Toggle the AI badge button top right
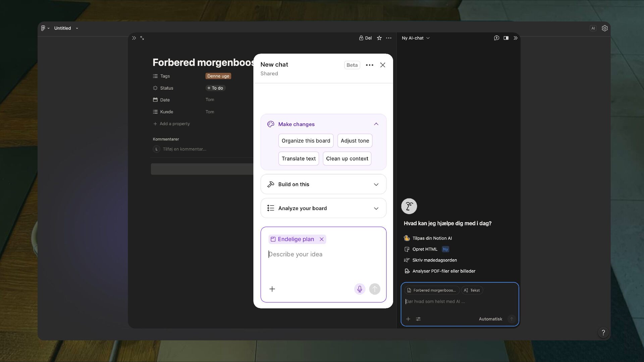The image size is (644, 362). click(x=593, y=28)
